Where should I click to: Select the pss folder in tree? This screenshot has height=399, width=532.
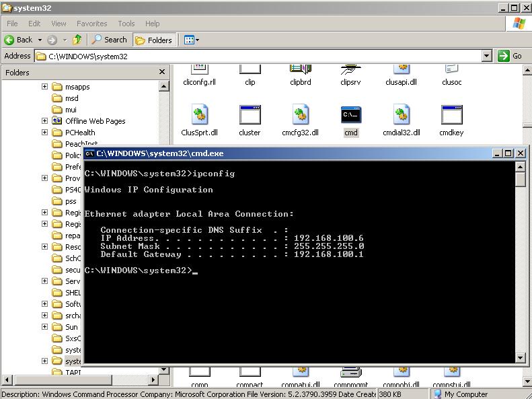pos(65,201)
